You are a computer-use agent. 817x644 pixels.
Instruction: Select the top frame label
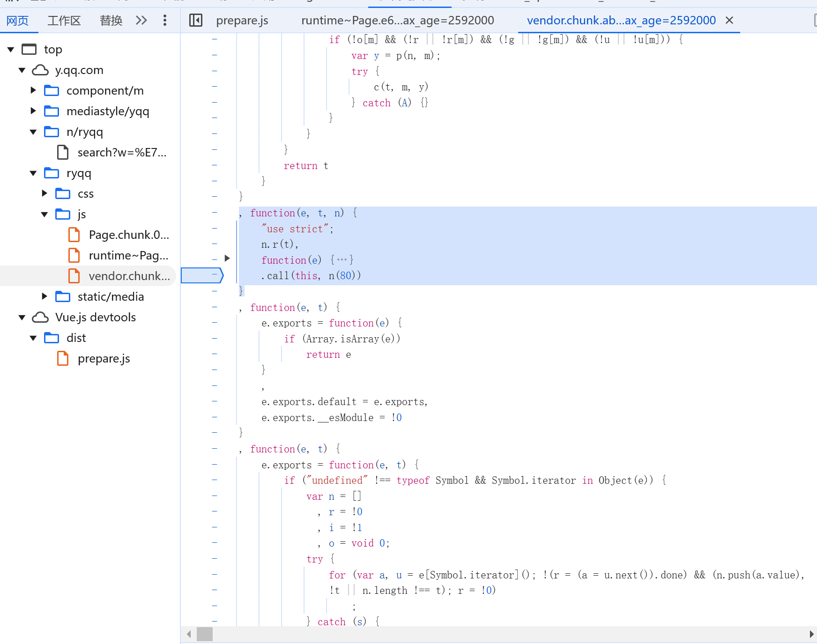(53, 49)
